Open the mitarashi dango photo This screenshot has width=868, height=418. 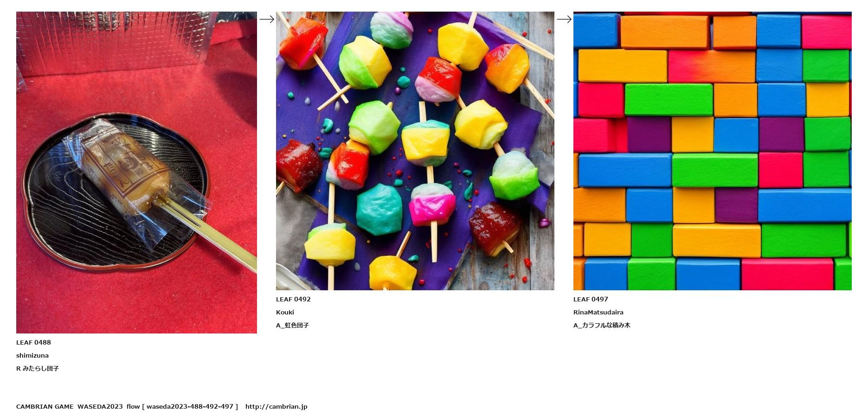[x=136, y=172]
